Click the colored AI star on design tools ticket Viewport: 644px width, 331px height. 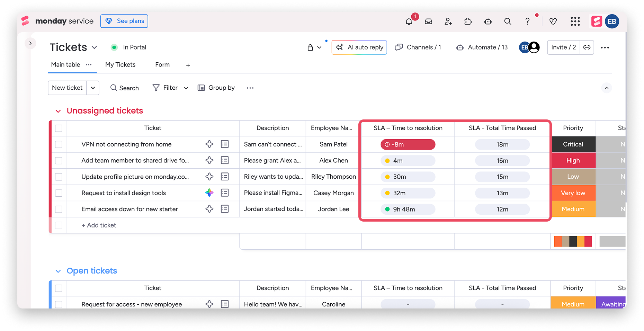tap(209, 193)
